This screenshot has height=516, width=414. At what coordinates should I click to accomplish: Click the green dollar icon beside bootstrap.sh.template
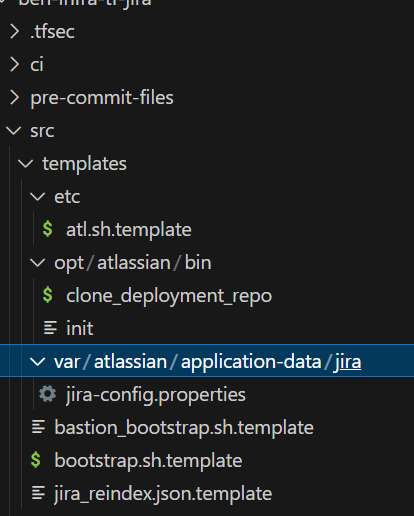(x=36, y=460)
